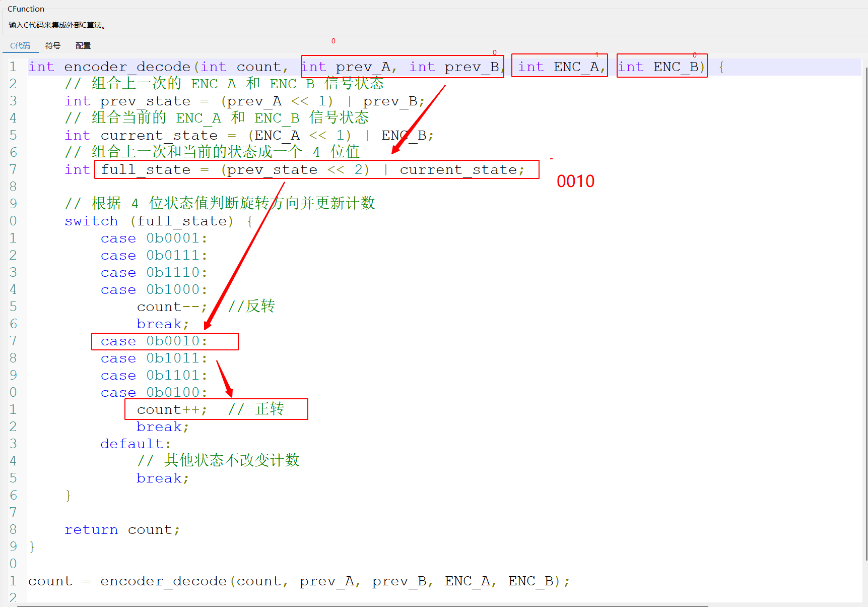Screen dimensions: 868x607
Task: Click the CFunction title text
Action: [x=26, y=9]
